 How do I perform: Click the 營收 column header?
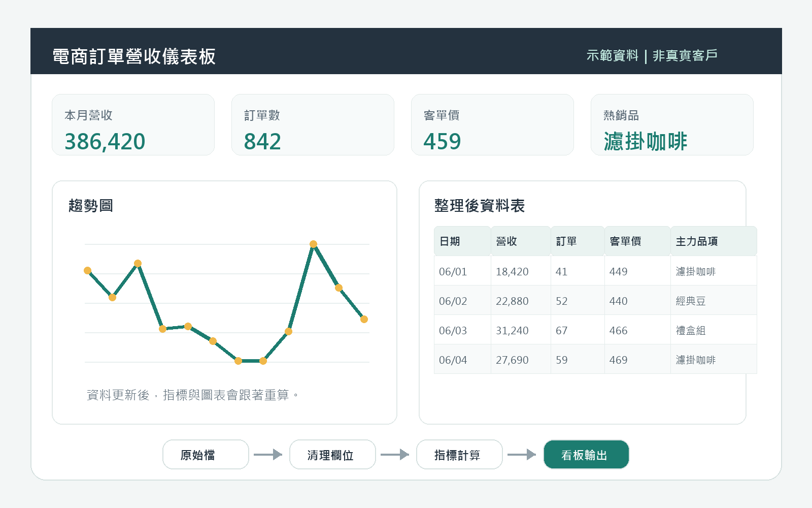[x=521, y=241]
